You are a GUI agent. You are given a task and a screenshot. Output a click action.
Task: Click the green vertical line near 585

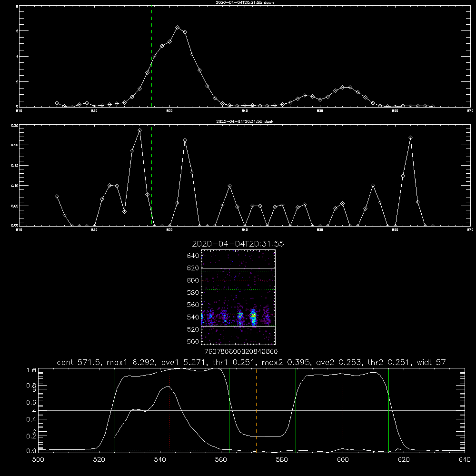(x=296, y=410)
